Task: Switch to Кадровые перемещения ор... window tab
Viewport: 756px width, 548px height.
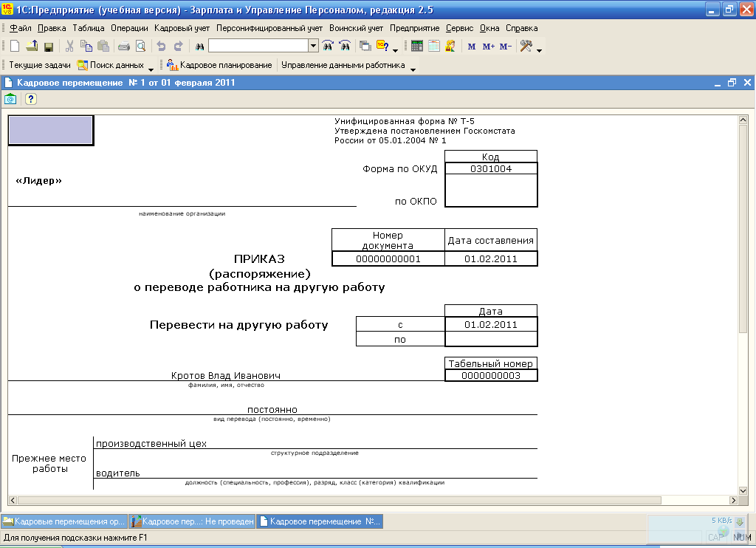Action: point(64,521)
